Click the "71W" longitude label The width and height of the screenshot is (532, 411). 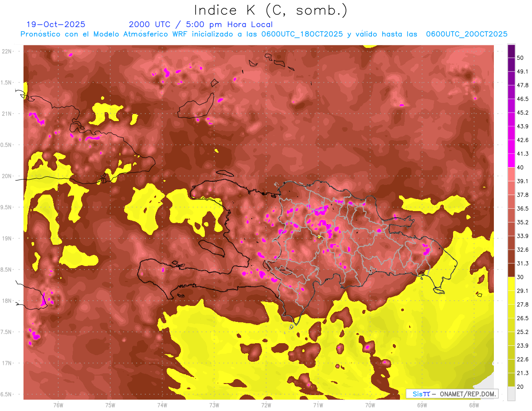[318, 405]
